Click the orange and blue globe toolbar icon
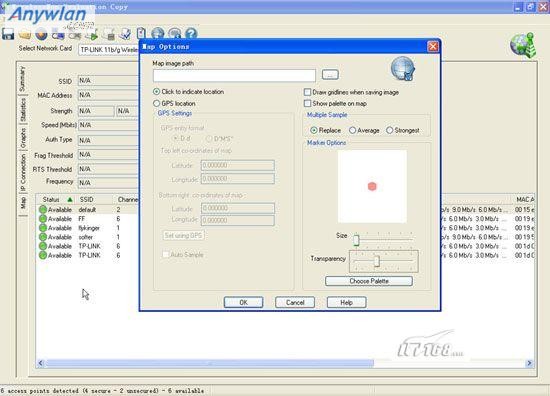550x396 pixels. 41,34
